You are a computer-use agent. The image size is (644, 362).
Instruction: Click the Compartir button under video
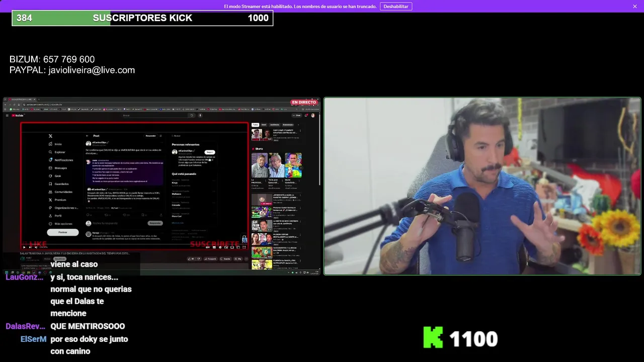point(210,259)
